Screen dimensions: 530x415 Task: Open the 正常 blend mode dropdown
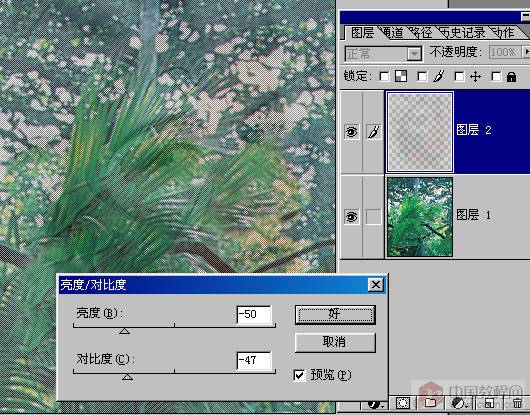pyautogui.click(x=383, y=54)
